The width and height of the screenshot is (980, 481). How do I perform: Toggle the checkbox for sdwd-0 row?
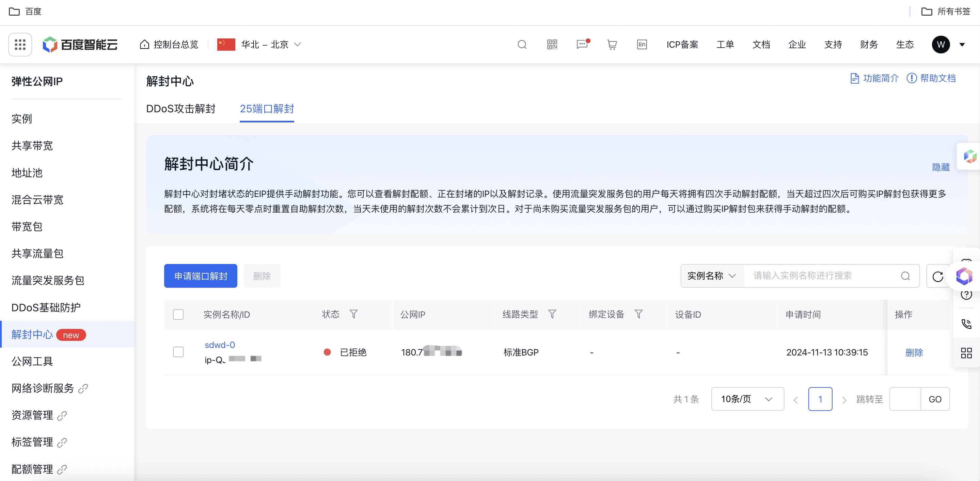pyautogui.click(x=178, y=352)
